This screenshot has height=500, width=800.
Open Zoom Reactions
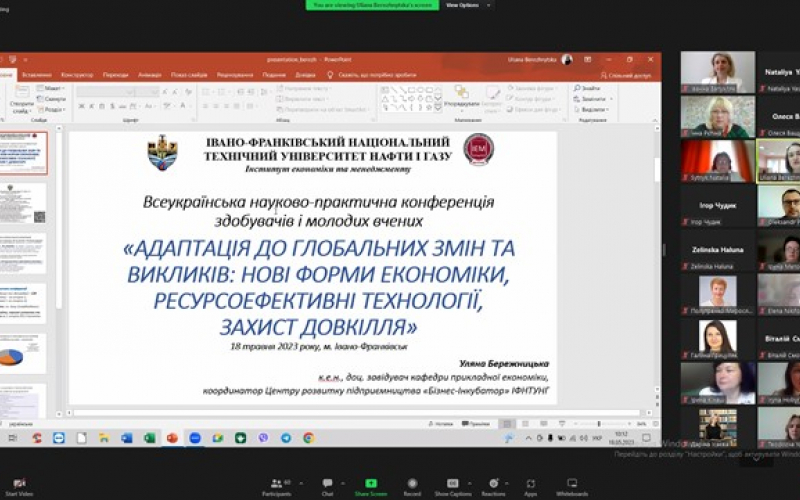493,486
